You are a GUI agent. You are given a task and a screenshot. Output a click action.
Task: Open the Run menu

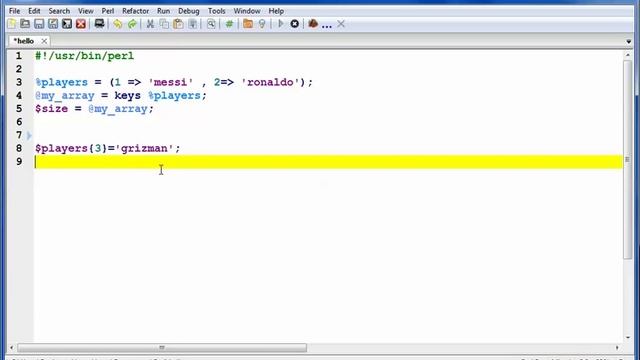point(163,11)
